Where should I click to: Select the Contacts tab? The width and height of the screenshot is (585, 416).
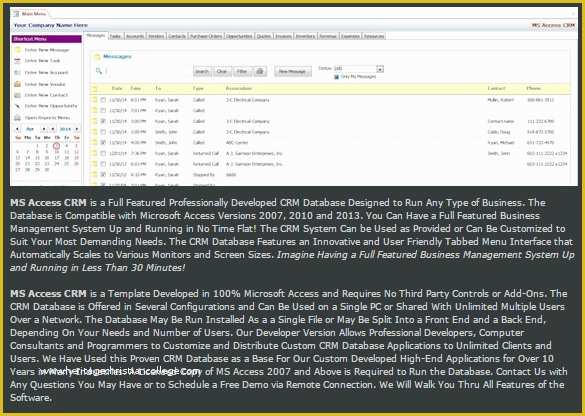[x=177, y=36]
